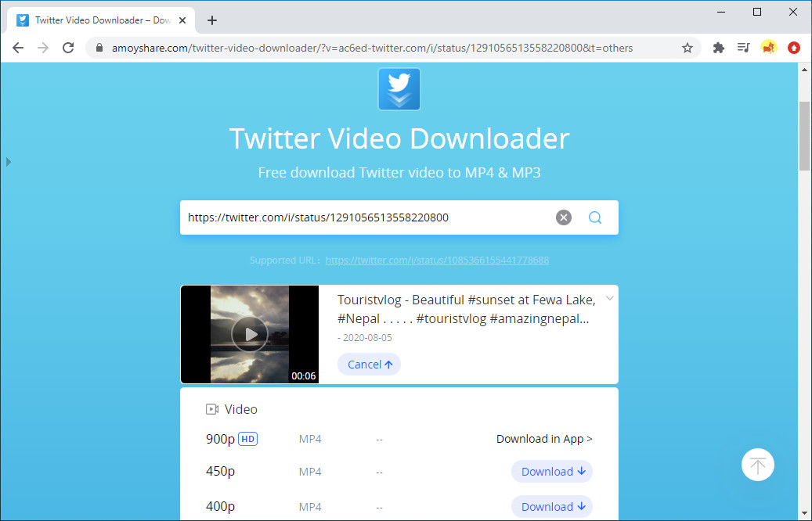
Task: Maximize the browser window
Action: [x=757, y=12]
